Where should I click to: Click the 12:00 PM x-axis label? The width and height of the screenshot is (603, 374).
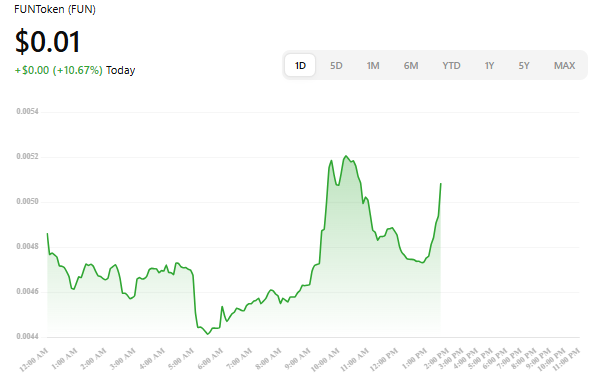pyautogui.click(x=384, y=360)
